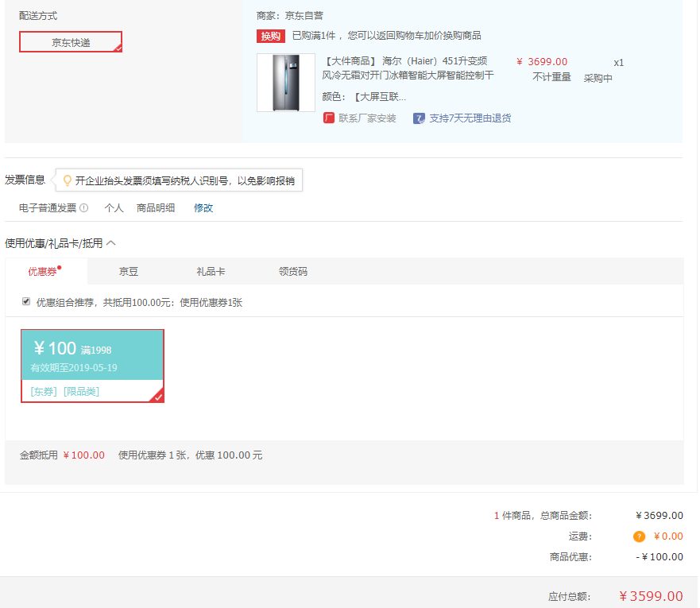This screenshot has width=700, height=608.
Task: Click the 联系厂家安装 red icon
Action: click(x=329, y=118)
